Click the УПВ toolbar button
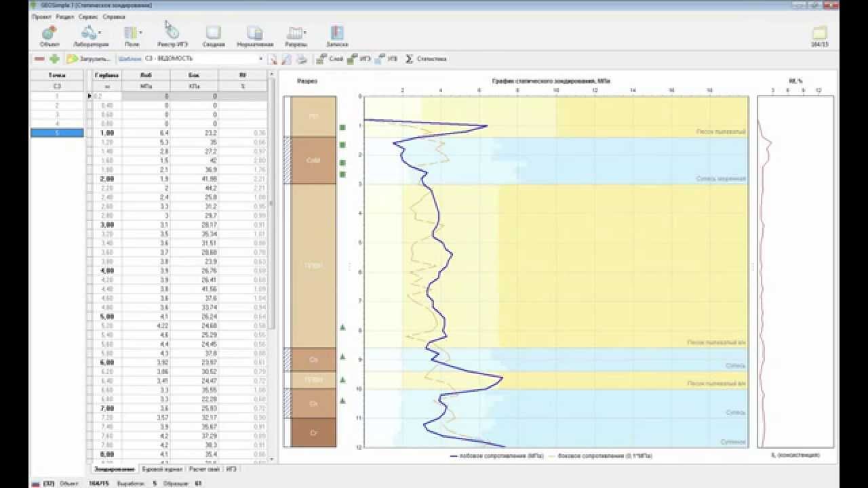Image resolution: width=868 pixels, height=488 pixels. click(387, 59)
